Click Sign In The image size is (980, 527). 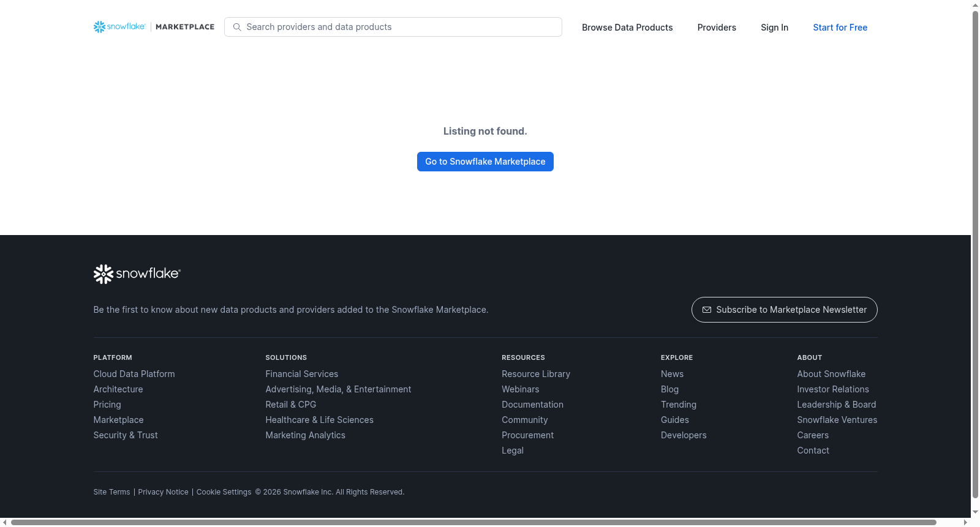pyautogui.click(x=774, y=28)
